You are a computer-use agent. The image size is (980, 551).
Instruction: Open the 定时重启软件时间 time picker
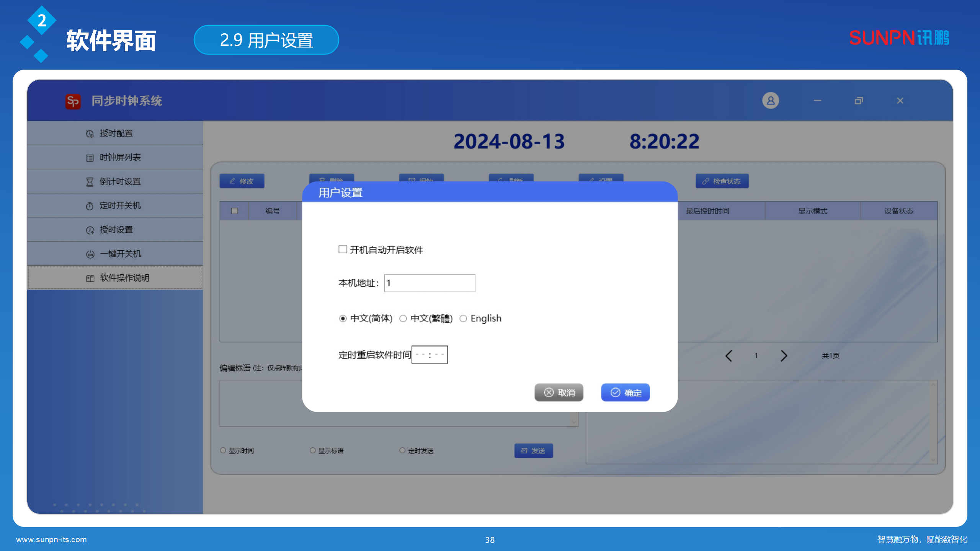click(x=430, y=355)
